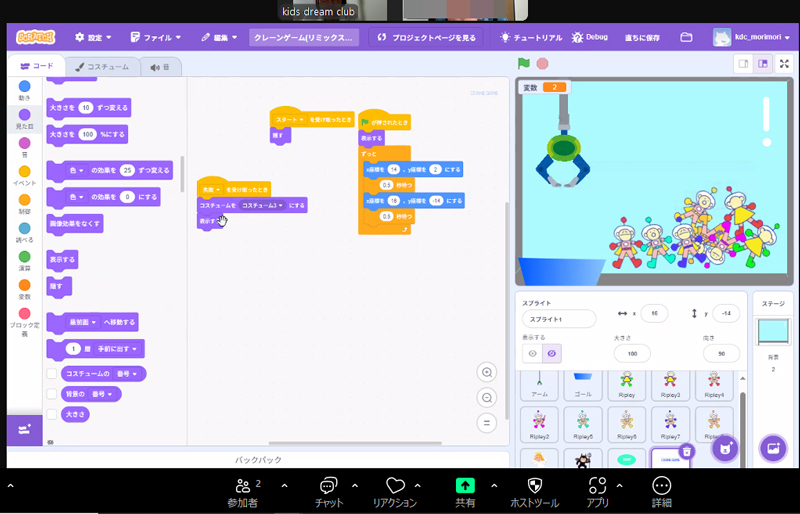Check the 背景の番号 reporter checkbox
800x514 pixels.
pyautogui.click(x=52, y=394)
